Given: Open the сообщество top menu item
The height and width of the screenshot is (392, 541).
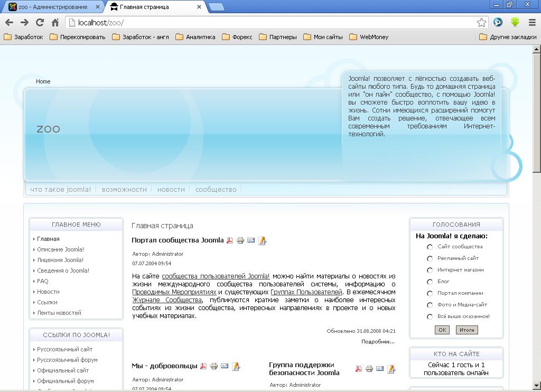Looking at the screenshot, I should pos(216,190).
